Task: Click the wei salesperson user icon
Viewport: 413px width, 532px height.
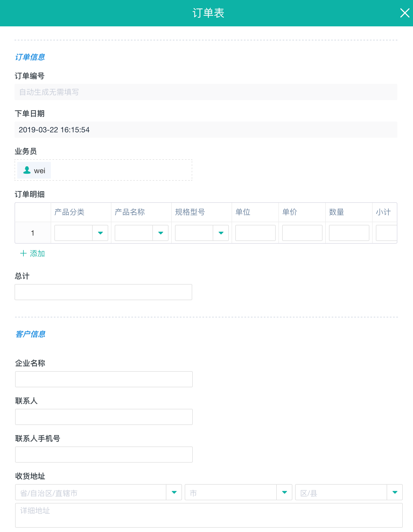Action: click(x=27, y=170)
